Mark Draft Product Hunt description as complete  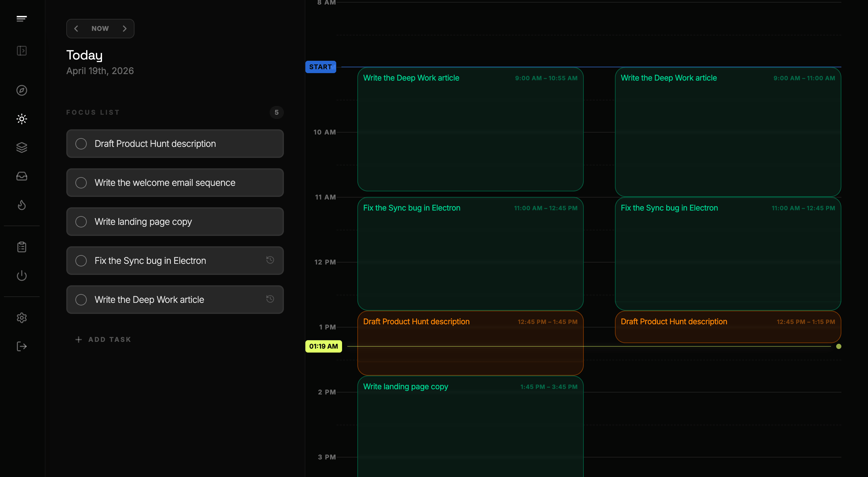(x=81, y=144)
